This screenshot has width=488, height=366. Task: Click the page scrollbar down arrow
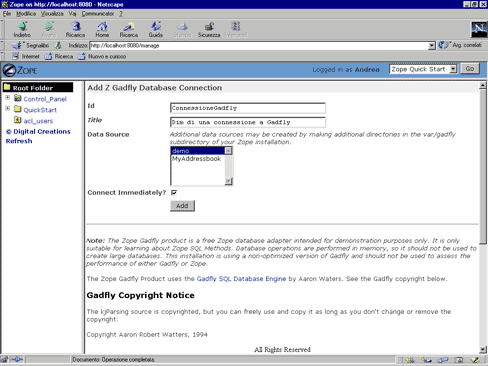(483, 350)
